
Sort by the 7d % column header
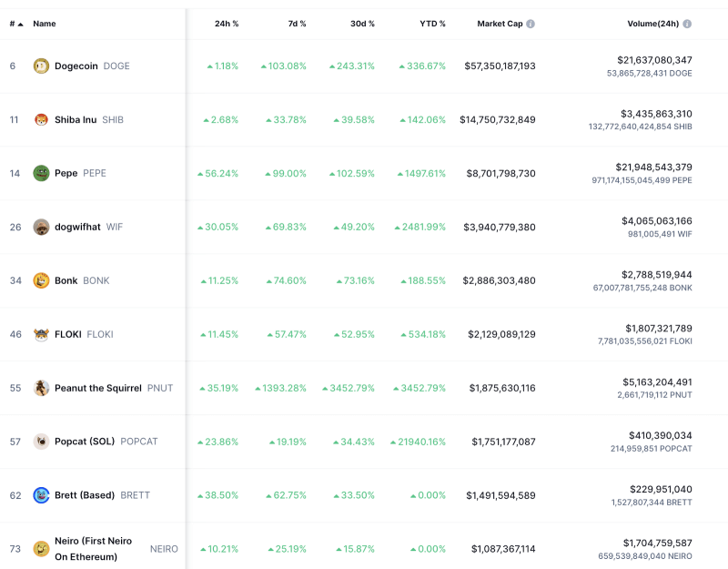tap(297, 24)
